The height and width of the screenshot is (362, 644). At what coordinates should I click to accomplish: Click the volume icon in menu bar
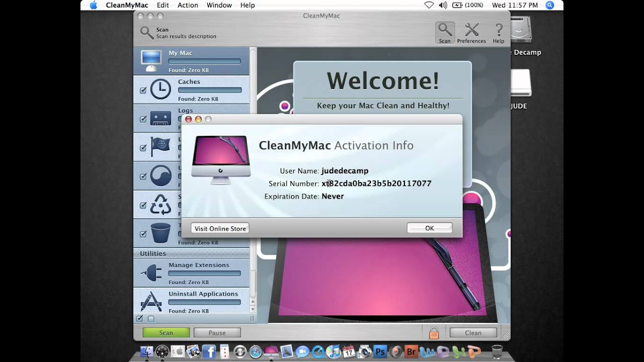(443, 5)
